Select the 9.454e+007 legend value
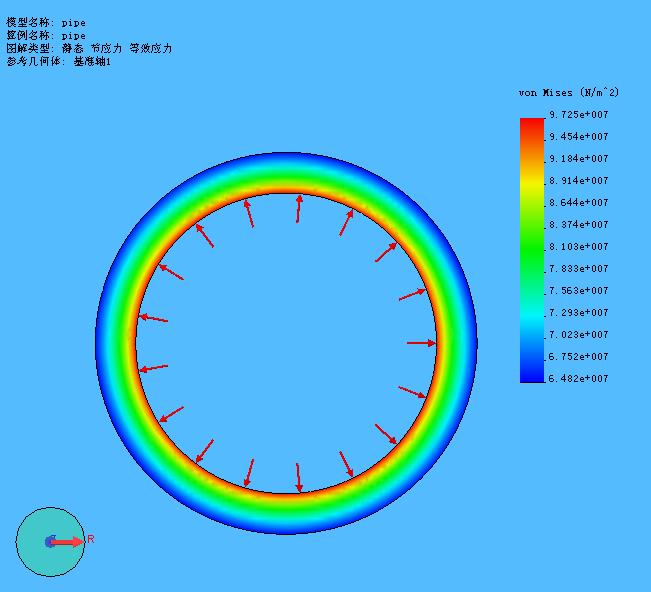 579,137
